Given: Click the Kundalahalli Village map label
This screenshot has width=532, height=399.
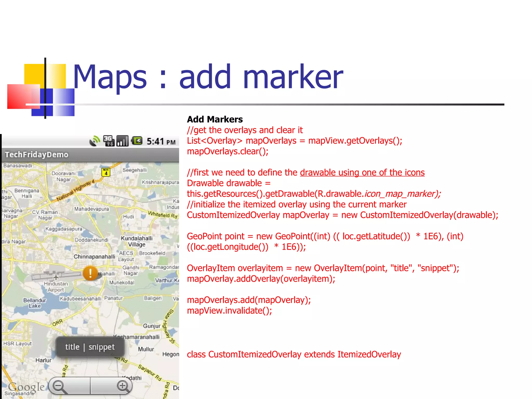Looking at the screenshot, I should click(x=137, y=241).
